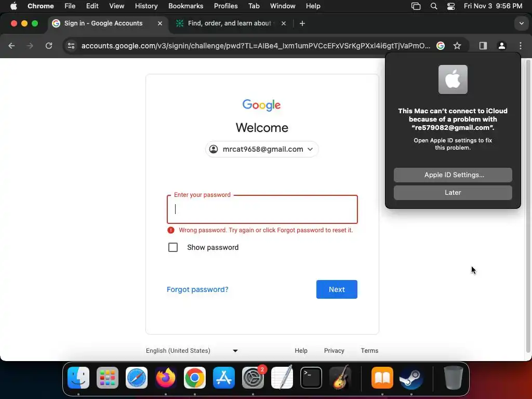Open Control Center in the menu bar
The height and width of the screenshot is (399, 532).
pyautogui.click(x=451, y=6)
